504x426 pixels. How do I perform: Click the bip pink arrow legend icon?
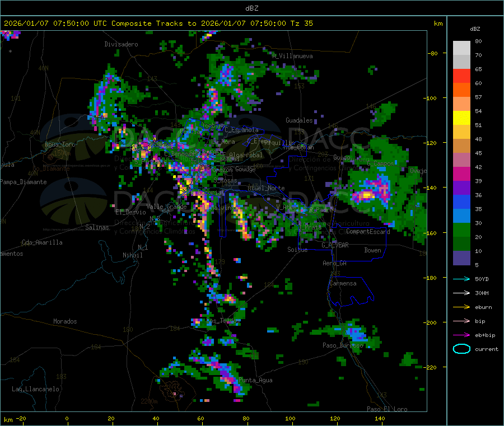461,321
